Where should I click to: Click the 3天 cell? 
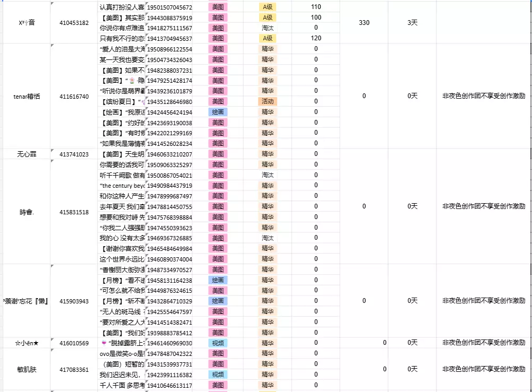[412, 23]
